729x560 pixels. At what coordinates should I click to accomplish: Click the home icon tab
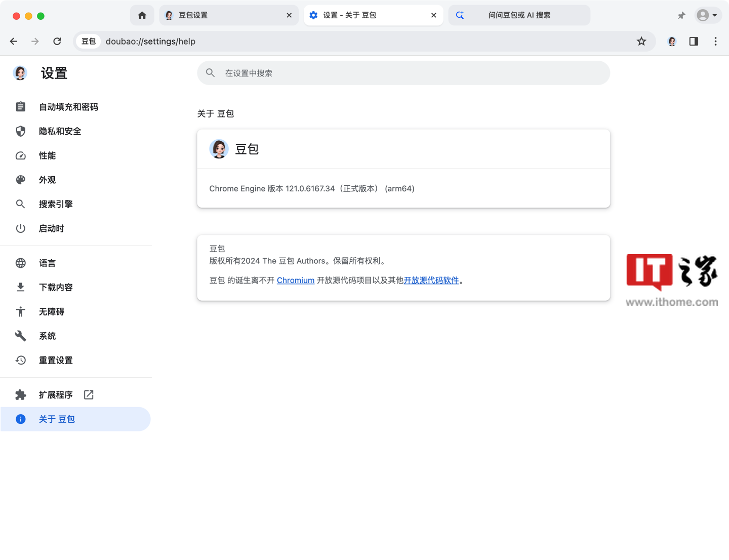coord(142,15)
